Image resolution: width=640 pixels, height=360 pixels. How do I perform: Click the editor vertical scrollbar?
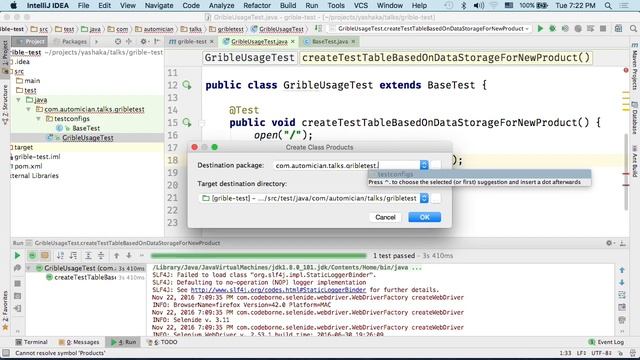626,171
